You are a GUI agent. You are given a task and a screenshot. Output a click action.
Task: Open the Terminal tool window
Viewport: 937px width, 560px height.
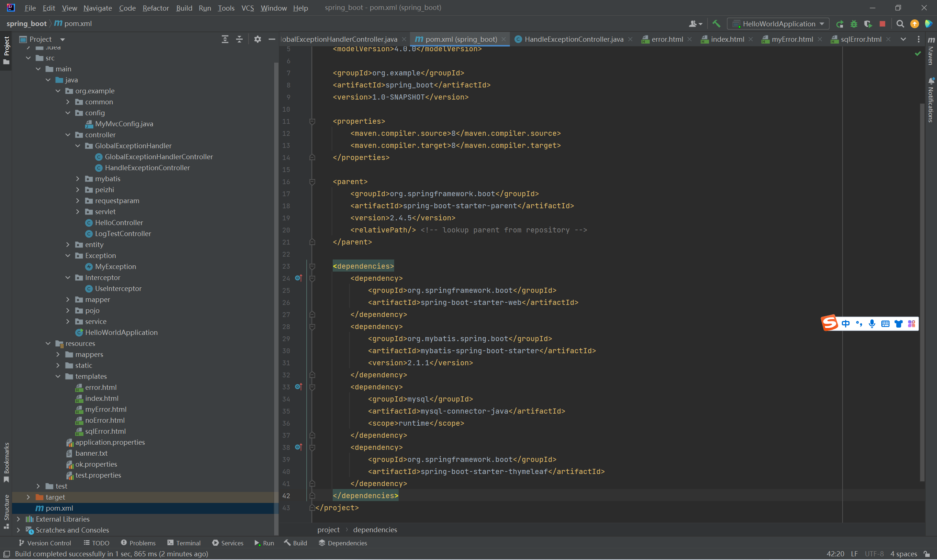[184, 543]
